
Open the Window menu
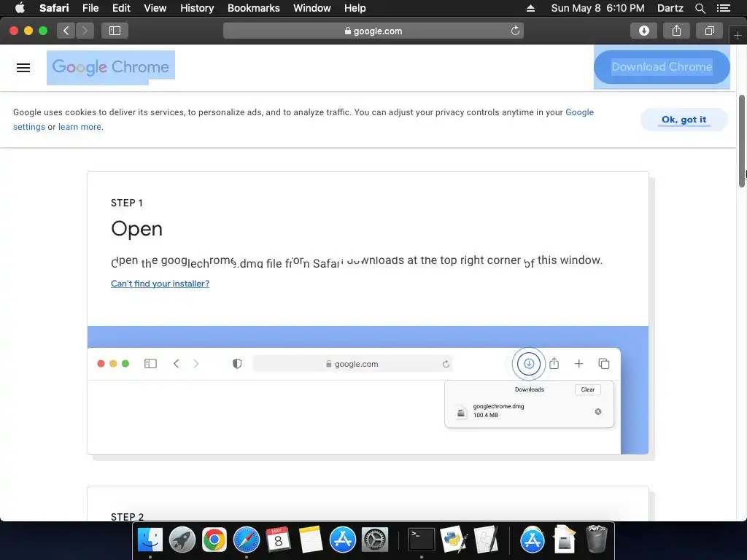[312, 8]
